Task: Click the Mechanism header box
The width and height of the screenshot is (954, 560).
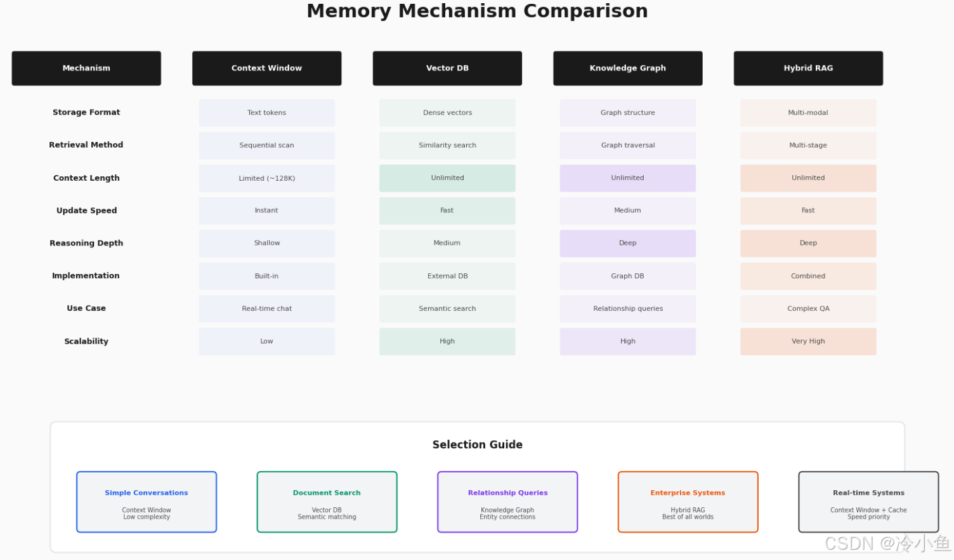Action: (x=86, y=68)
